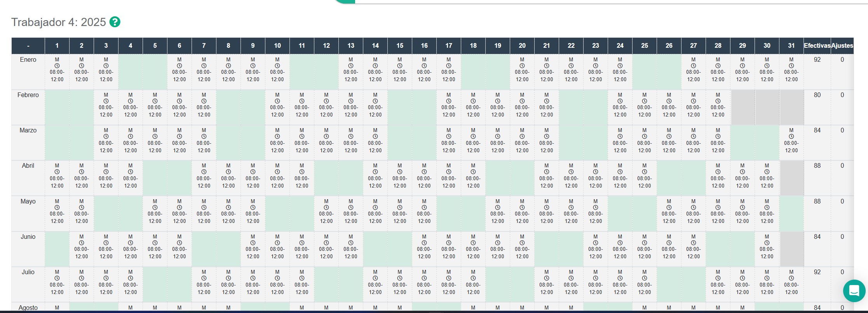Select the empty cell for Mayo day 31
Image resolution: width=868 pixels, height=313 pixels.
pos(791,214)
